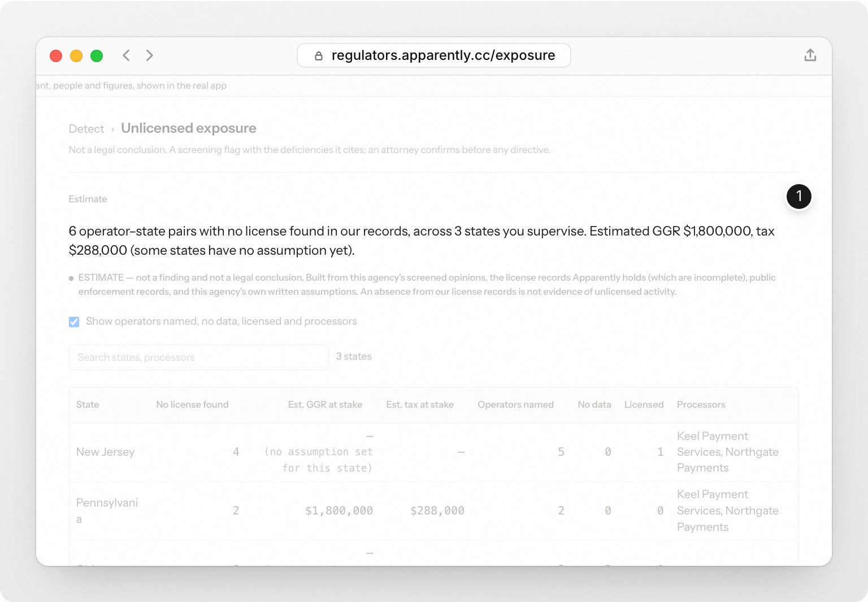
Task: Go to Detect in the breadcrumb
Action: pyautogui.click(x=86, y=129)
